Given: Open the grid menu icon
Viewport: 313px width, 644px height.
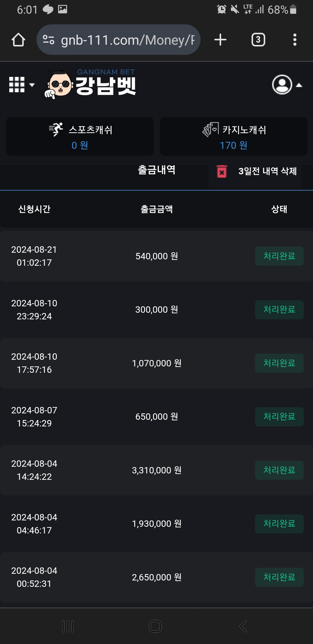Looking at the screenshot, I should 17,85.
